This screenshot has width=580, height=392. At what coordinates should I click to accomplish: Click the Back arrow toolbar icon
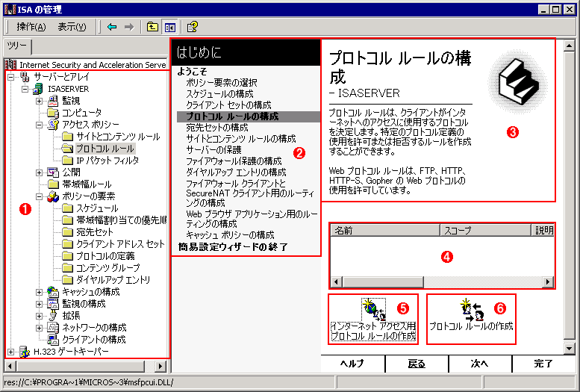pos(112,27)
